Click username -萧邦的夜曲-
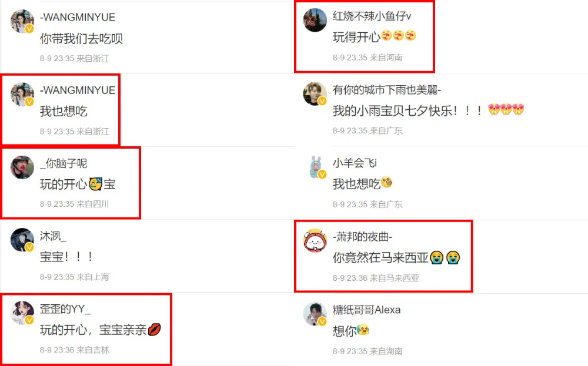The height and width of the screenshot is (366, 588). [362, 236]
